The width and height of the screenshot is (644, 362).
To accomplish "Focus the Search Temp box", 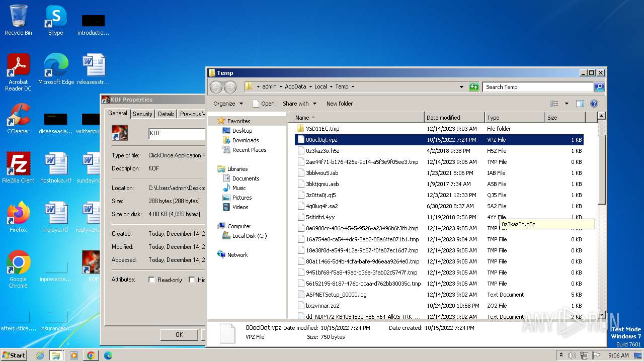I will tap(538, 87).
